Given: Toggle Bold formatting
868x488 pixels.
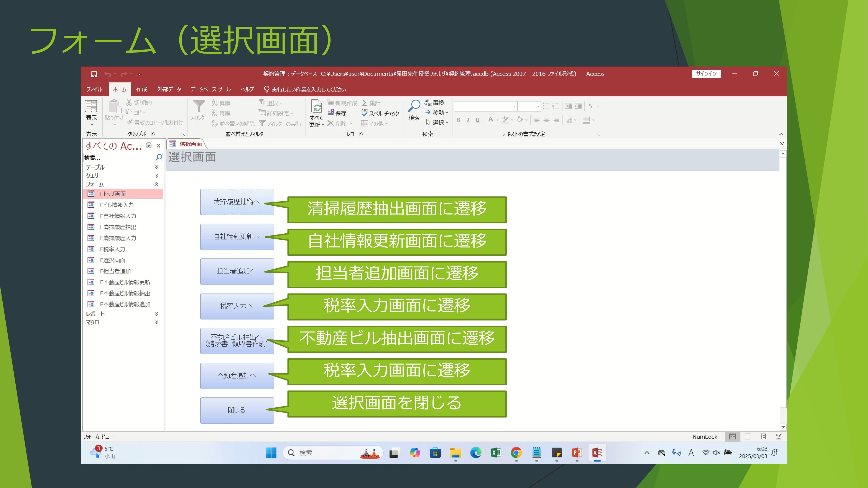Looking at the screenshot, I should [458, 120].
